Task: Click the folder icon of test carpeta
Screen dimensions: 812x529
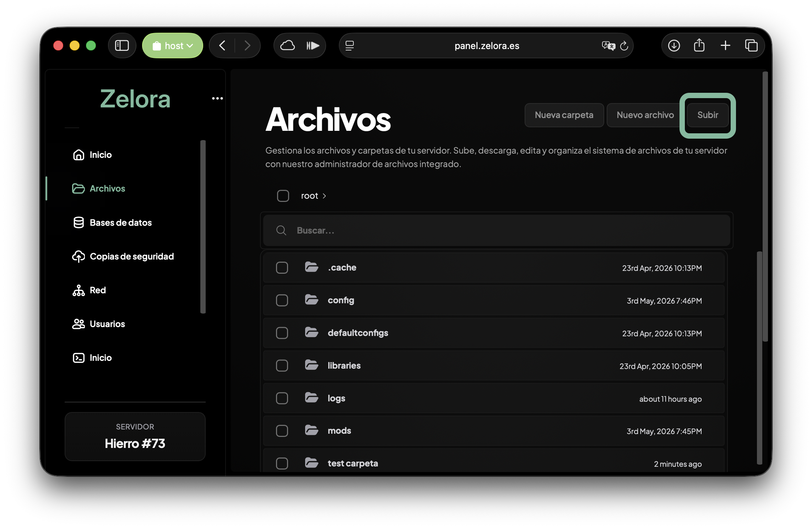Action: click(312, 463)
